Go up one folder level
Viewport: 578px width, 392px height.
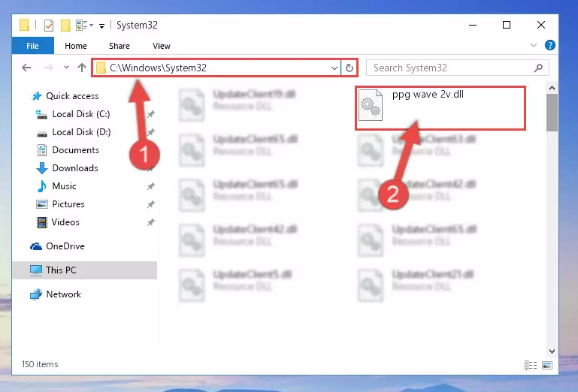coord(82,68)
